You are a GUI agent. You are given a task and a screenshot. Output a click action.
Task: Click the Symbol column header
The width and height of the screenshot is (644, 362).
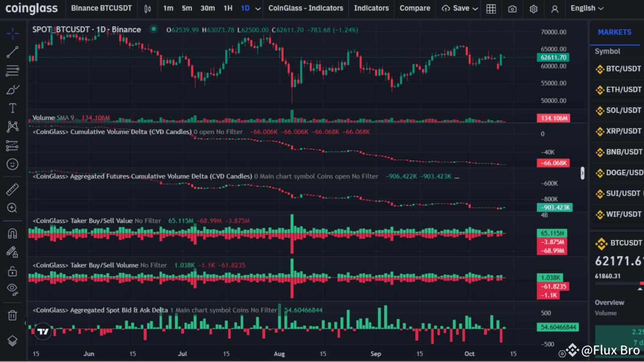click(x=607, y=51)
